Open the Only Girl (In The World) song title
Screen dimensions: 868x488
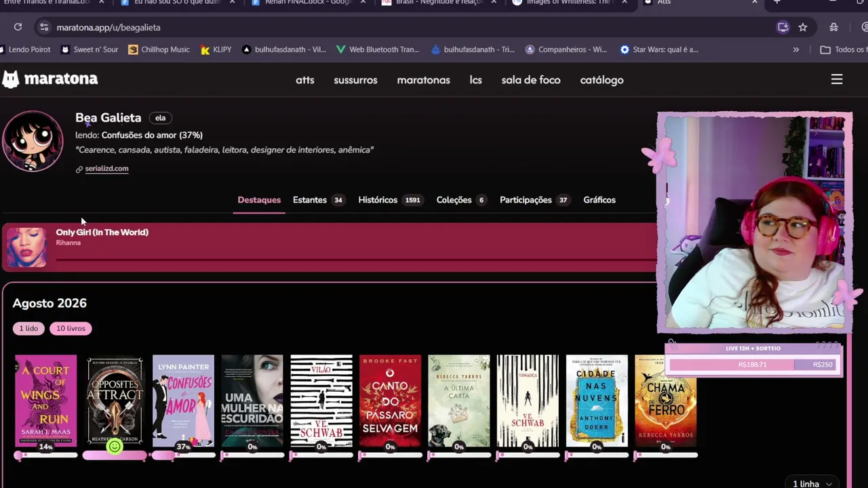[x=102, y=232]
